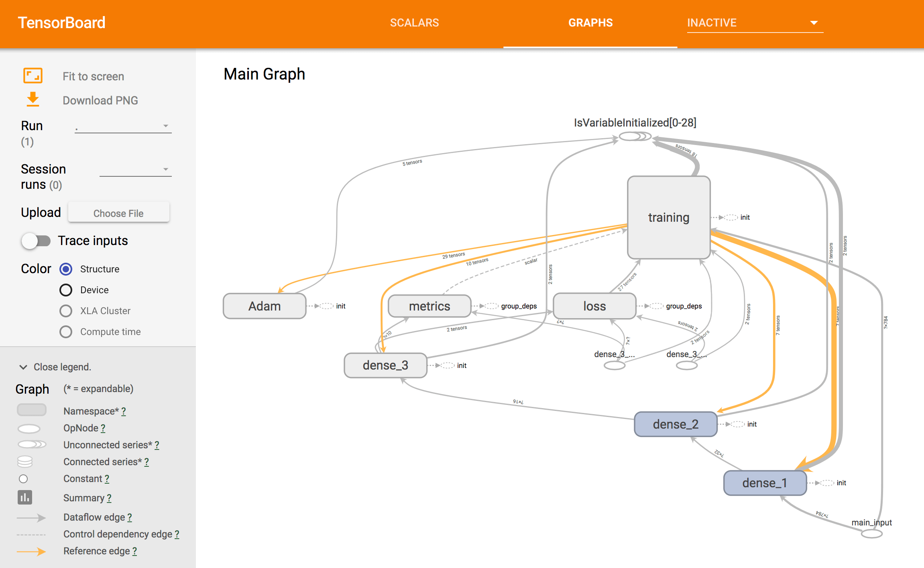
Task: Open help link next to Namespace legend
Action: pyautogui.click(x=124, y=411)
